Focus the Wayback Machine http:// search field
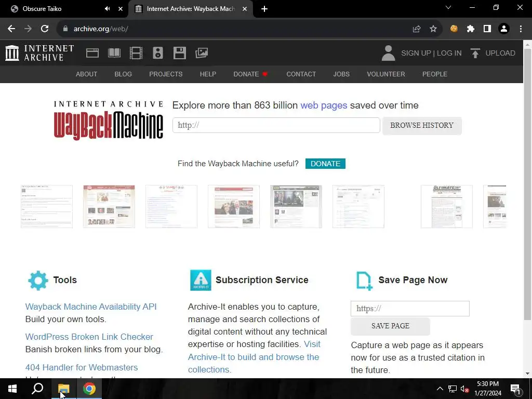This screenshot has height=399, width=532. pyautogui.click(x=276, y=125)
